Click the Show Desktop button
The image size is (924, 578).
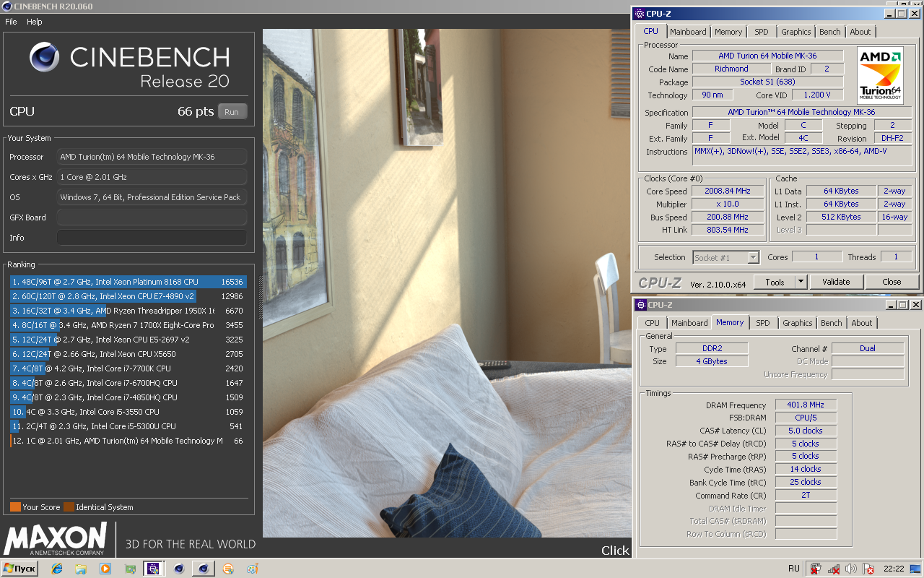915,569
